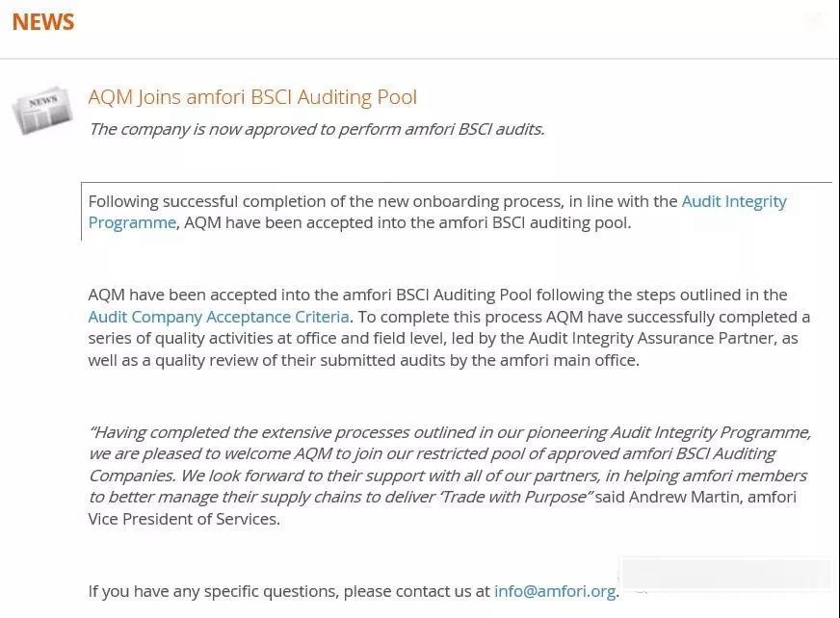This screenshot has height=618, width=840.
Task: Click the orange NEWS section heading
Action: click(42, 22)
